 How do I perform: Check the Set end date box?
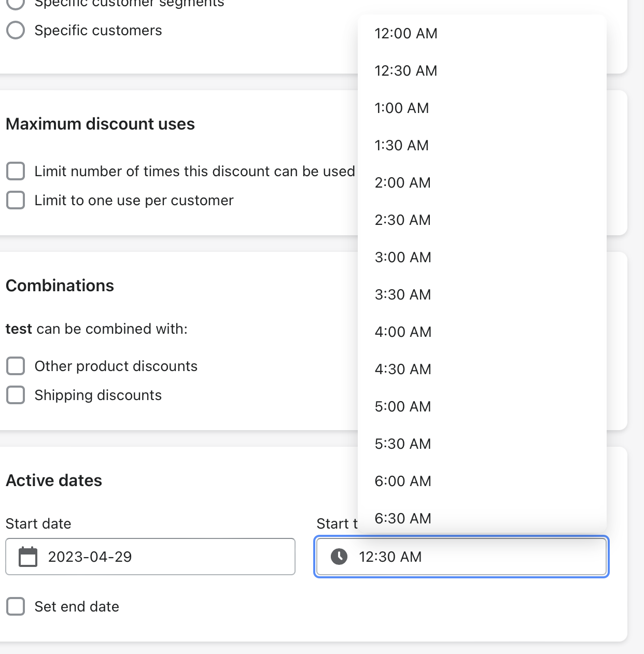pyautogui.click(x=16, y=606)
